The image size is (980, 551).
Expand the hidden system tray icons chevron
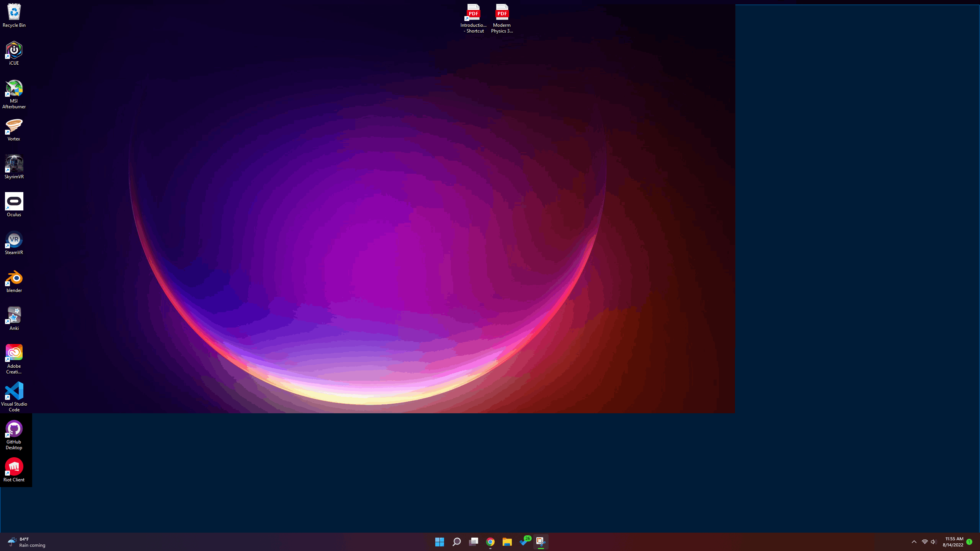pos(914,542)
